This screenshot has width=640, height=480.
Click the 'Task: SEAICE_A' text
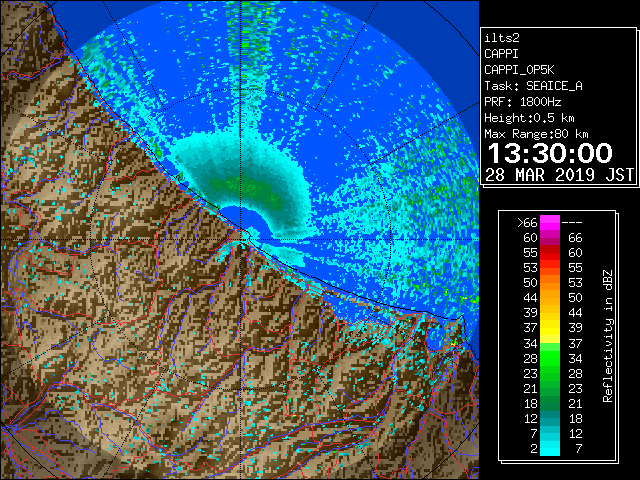coord(533,86)
